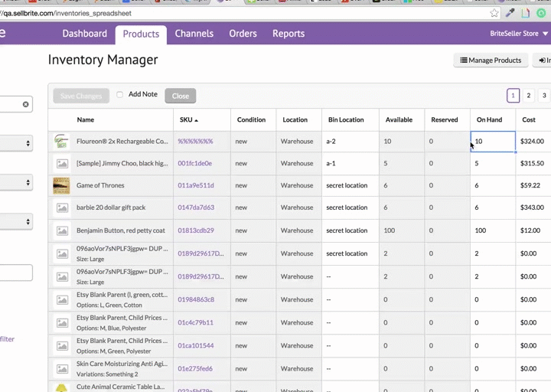Click the $324.00 cost cell
Screen dimensions: 551x392
click(533, 142)
